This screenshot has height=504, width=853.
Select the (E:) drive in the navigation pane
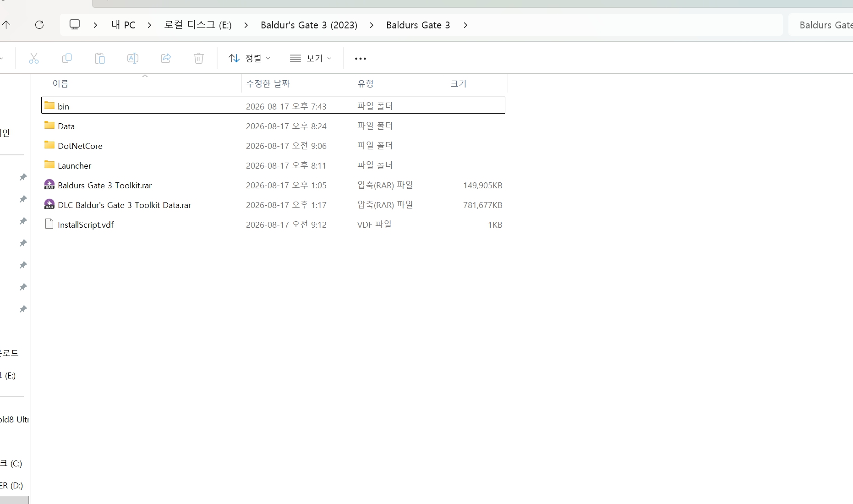coord(8,375)
